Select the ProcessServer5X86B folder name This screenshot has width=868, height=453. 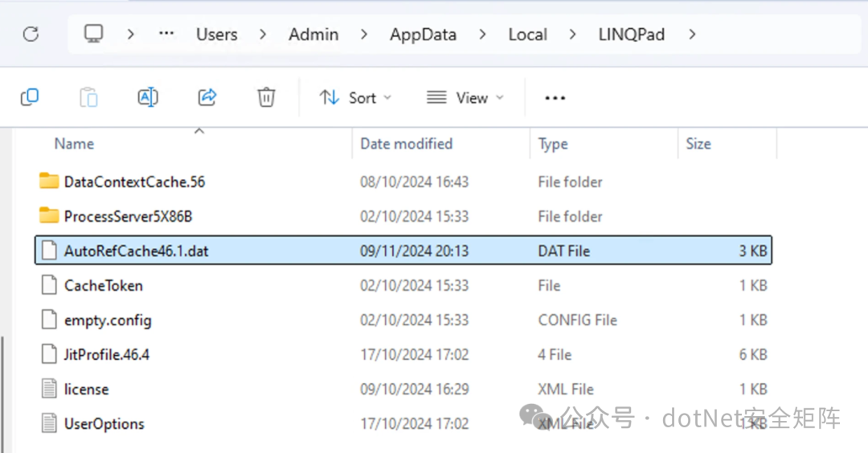(128, 216)
